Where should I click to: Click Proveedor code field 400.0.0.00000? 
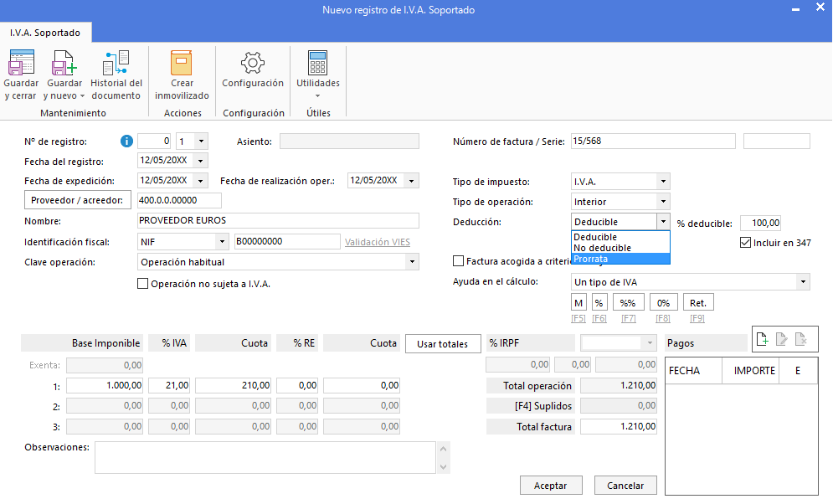179,200
